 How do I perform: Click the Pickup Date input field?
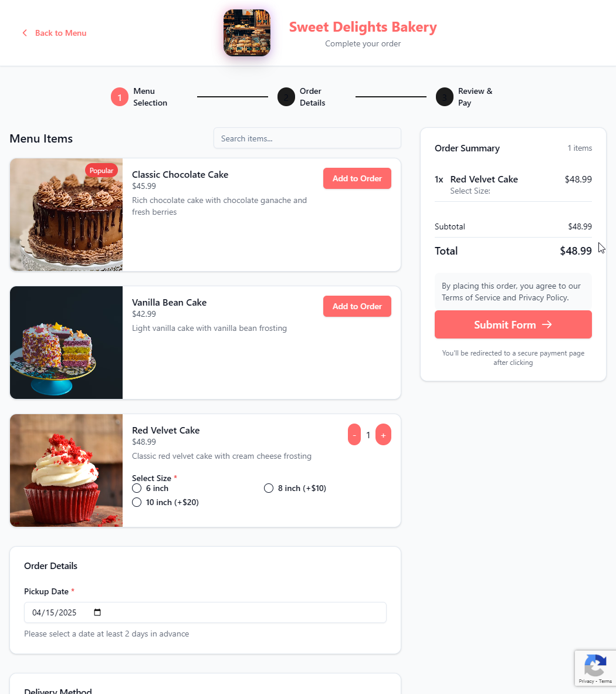205,612
